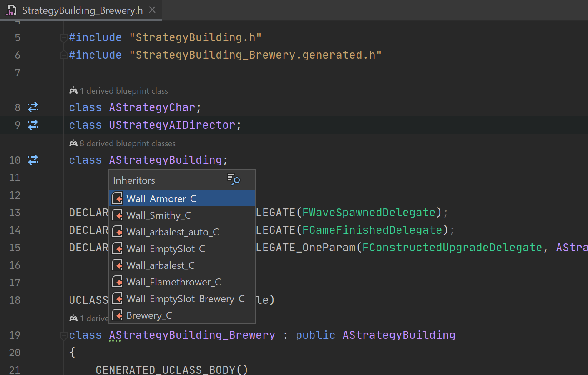The image size is (588, 375).
Task: Collapse the include block fold marker on line 5
Action: pyautogui.click(x=64, y=38)
